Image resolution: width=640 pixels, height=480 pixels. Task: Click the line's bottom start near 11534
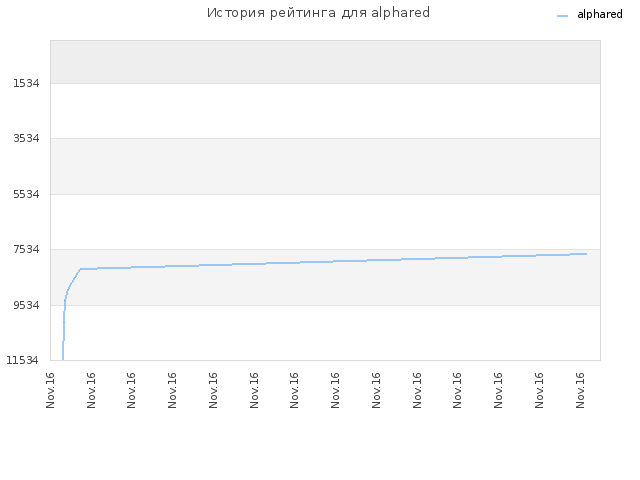pos(63,358)
